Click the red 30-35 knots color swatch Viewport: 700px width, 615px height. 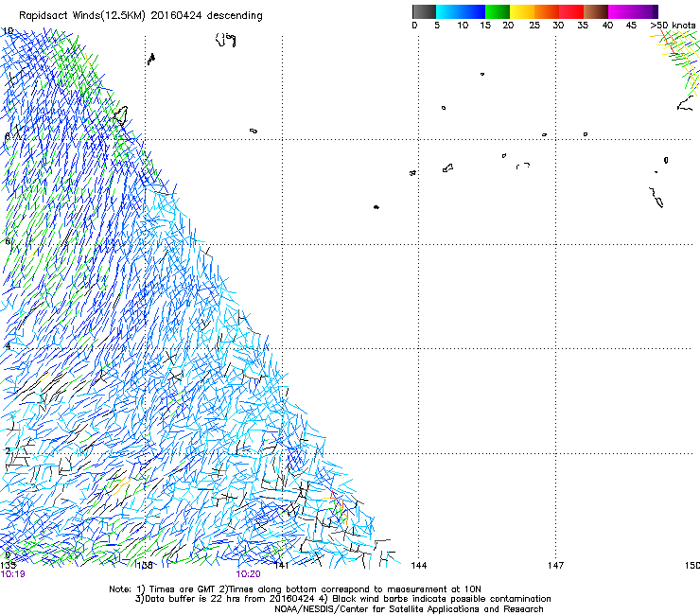point(571,11)
